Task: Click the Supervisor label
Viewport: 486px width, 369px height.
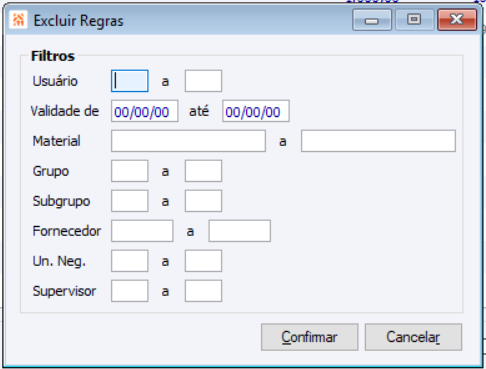Action: point(64,292)
